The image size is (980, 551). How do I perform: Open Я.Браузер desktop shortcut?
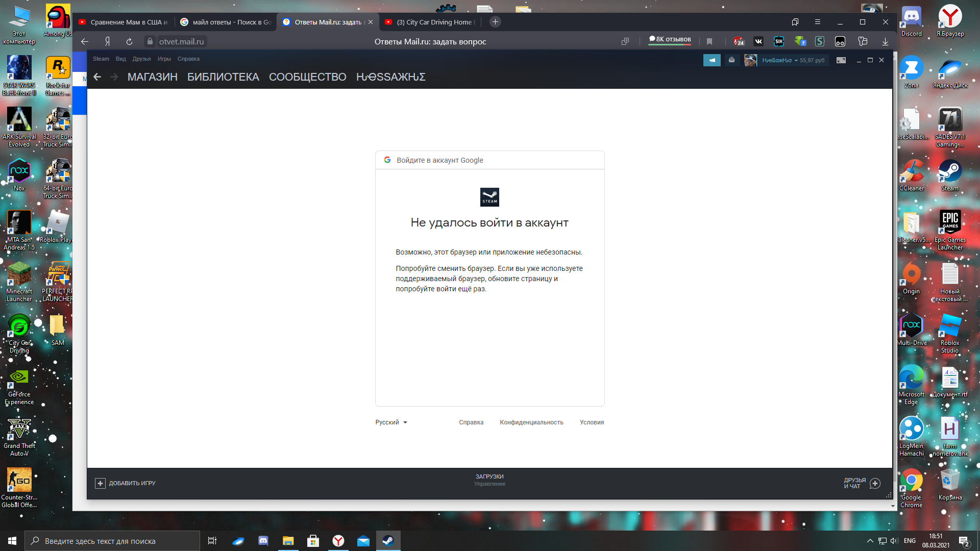click(x=950, y=22)
